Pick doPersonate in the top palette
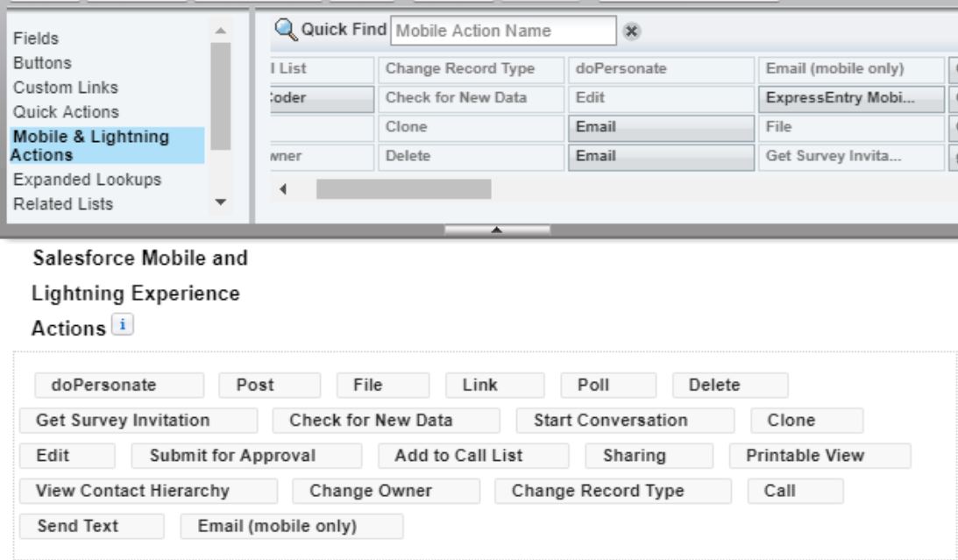This screenshot has height=560, width=958. coord(661,69)
